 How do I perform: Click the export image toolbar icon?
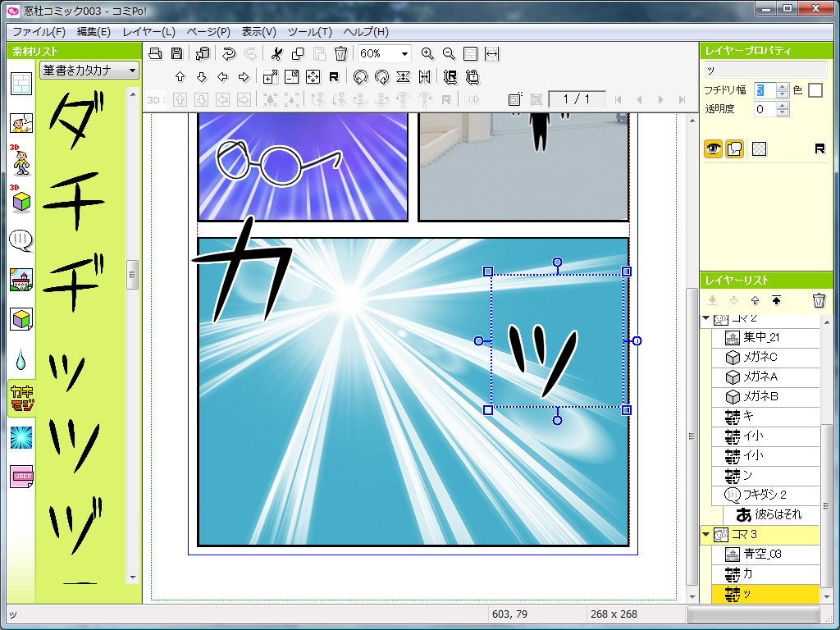point(203,53)
